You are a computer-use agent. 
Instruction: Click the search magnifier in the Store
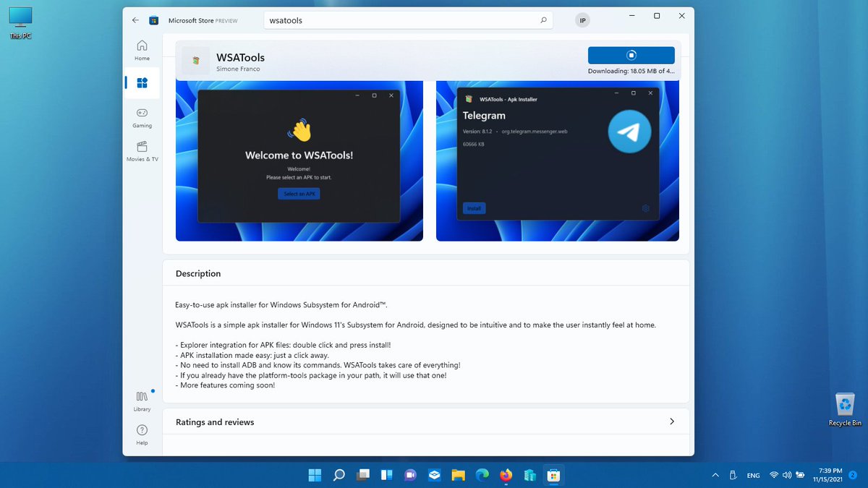[543, 20]
